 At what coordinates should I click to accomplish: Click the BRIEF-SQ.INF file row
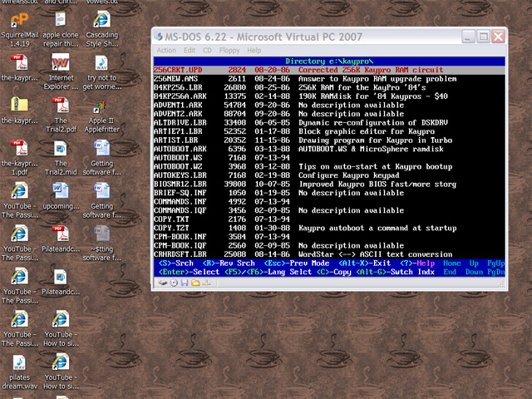click(x=329, y=193)
